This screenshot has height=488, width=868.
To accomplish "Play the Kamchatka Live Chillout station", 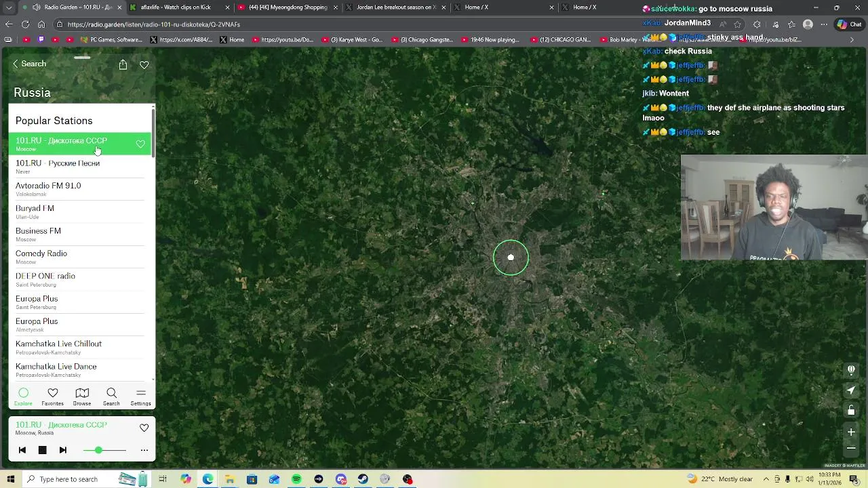I will [80, 347].
